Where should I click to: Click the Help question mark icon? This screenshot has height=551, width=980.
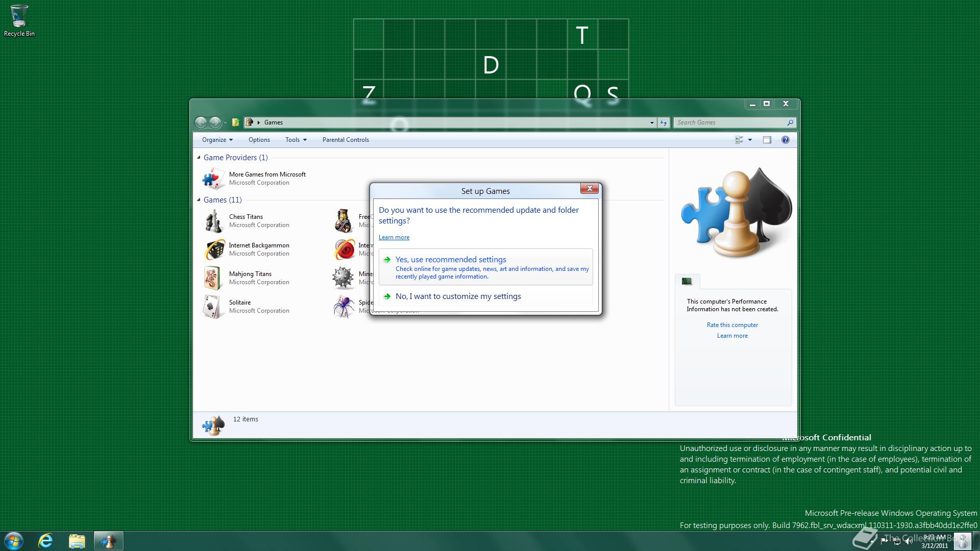[x=785, y=140]
